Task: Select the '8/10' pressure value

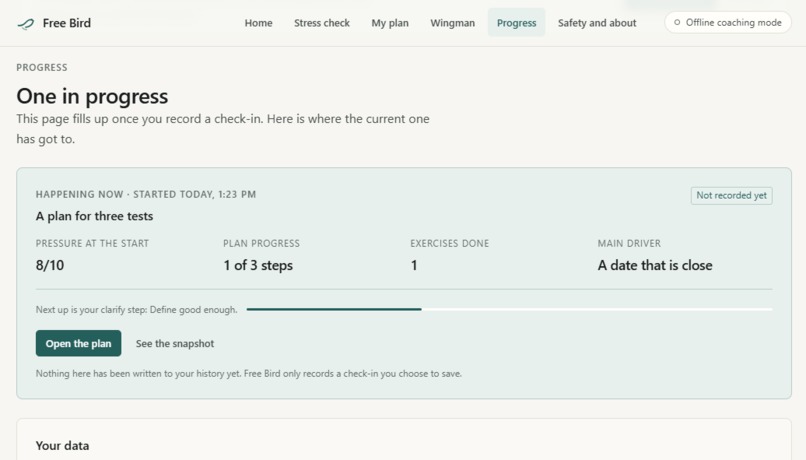Action: 50,265
